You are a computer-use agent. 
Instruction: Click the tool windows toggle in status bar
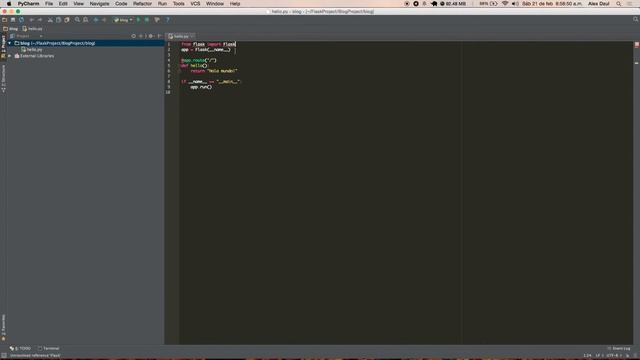(x=4, y=356)
